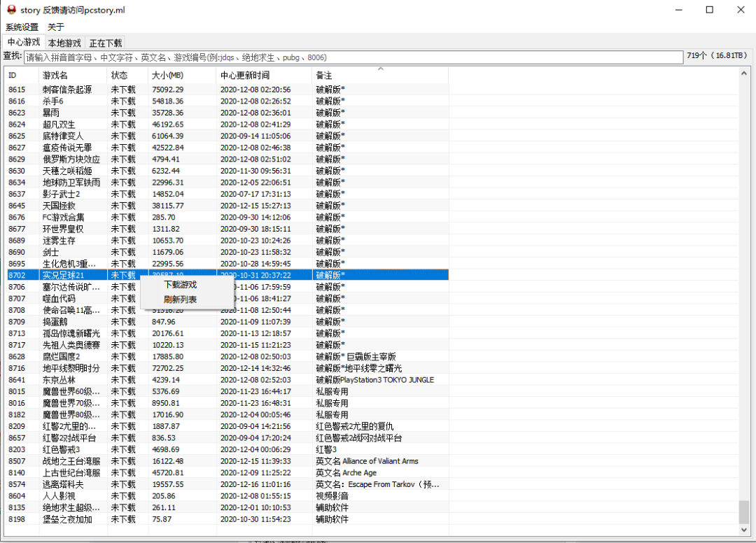The width and height of the screenshot is (756, 543).
Task: Sort by the 状态 column header
Action: [x=128, y=75]
